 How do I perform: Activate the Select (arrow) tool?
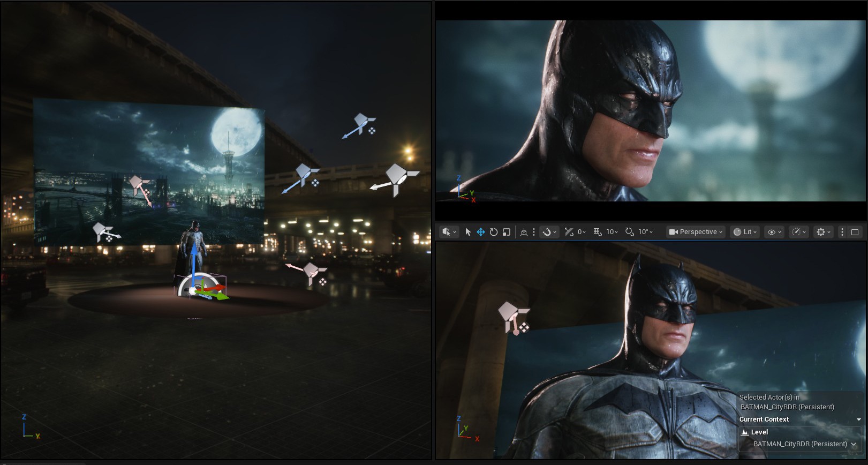click(x=468, y=232)
